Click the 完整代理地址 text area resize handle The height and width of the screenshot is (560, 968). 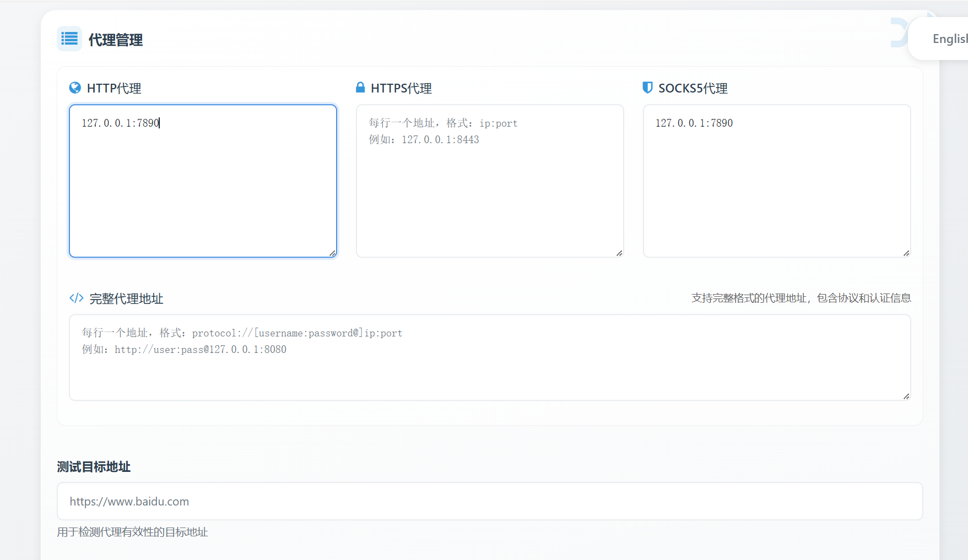(906, 396)
